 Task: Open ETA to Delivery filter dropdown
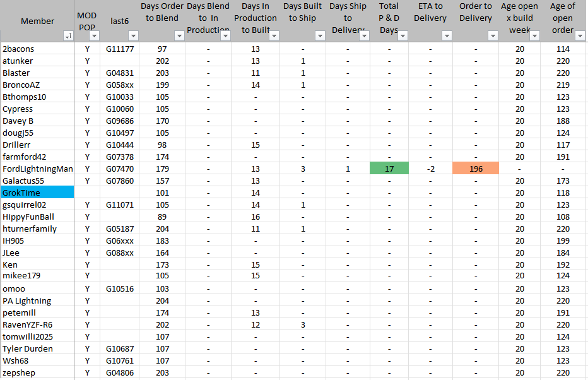pyautogui.click(x=445, y=37)
